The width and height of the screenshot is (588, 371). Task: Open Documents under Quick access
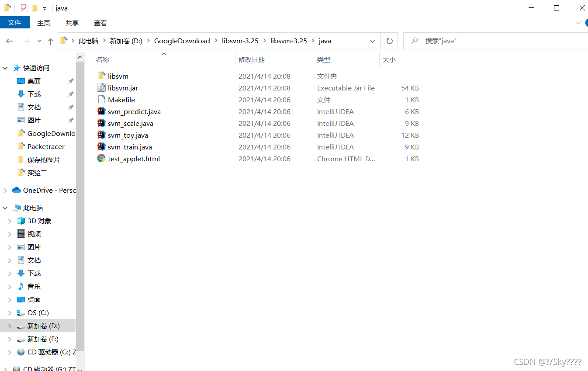pos(34,107)
